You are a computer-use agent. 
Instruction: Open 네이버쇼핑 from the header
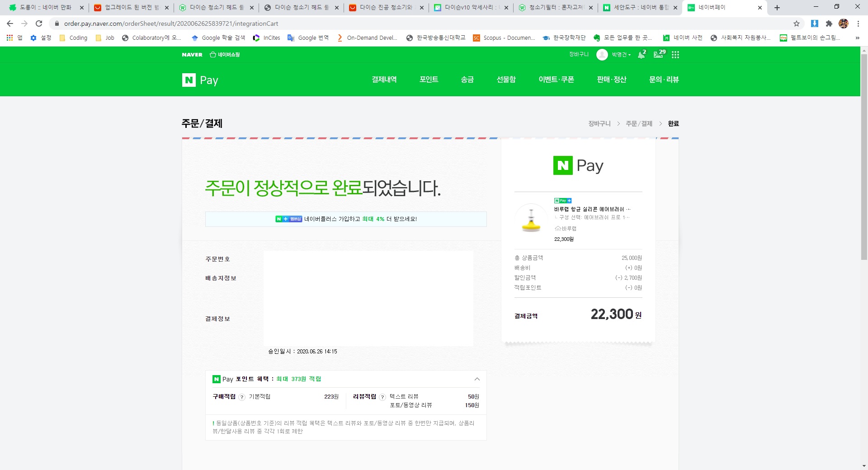point(225,55)
